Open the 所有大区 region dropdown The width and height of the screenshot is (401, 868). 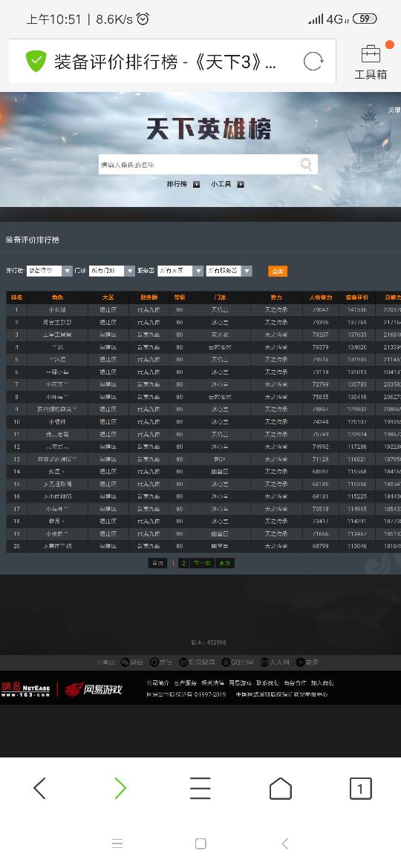[180, 271]
